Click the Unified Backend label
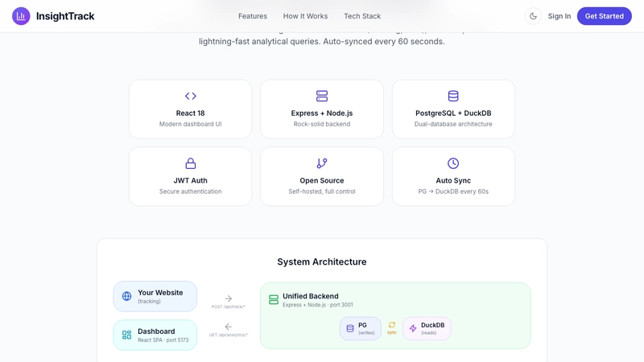The image size is (644, 362). click(x=311, y=296)
